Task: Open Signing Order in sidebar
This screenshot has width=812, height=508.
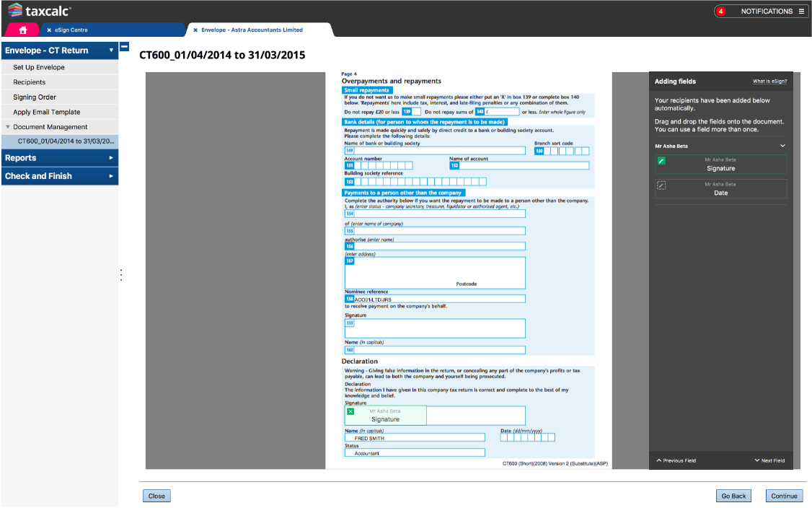Action: (x=35, y=97)
